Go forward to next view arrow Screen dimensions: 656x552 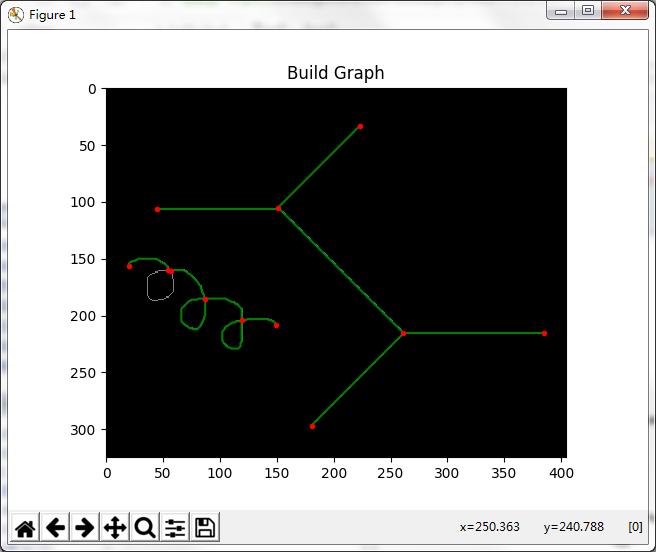point(85,527)
